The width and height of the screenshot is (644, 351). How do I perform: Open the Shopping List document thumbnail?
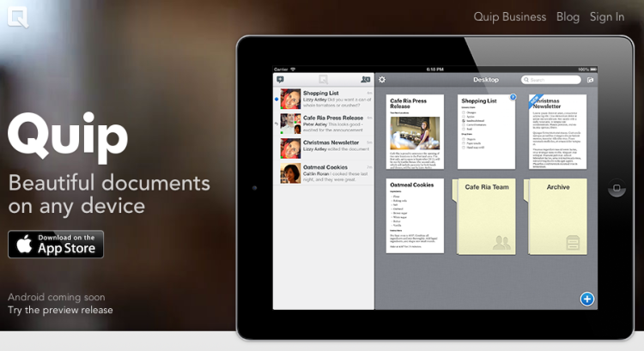point(486,132)
